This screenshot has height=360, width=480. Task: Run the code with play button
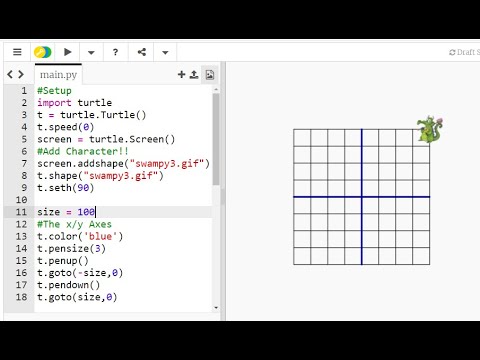point(67,52)
